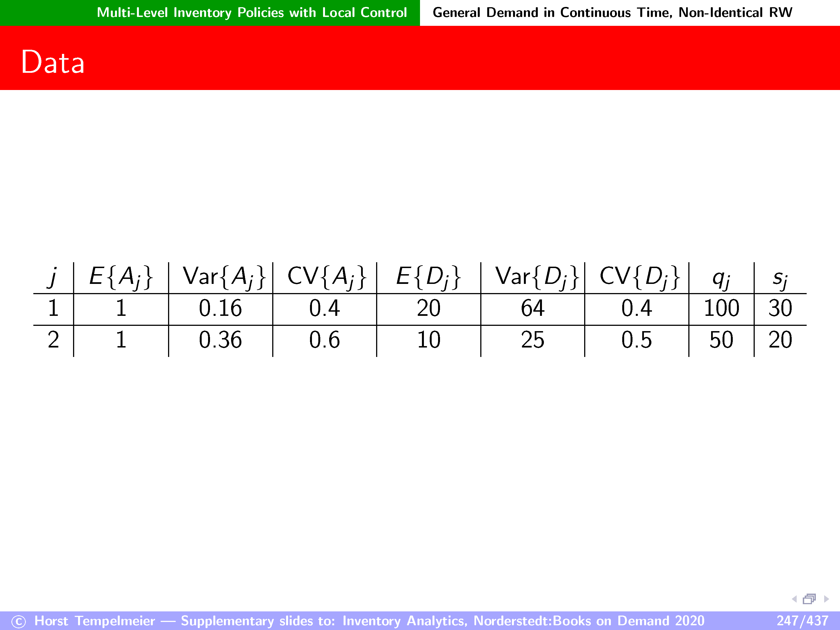
Task: Click the cell with value 100
Action: [721, 308]
